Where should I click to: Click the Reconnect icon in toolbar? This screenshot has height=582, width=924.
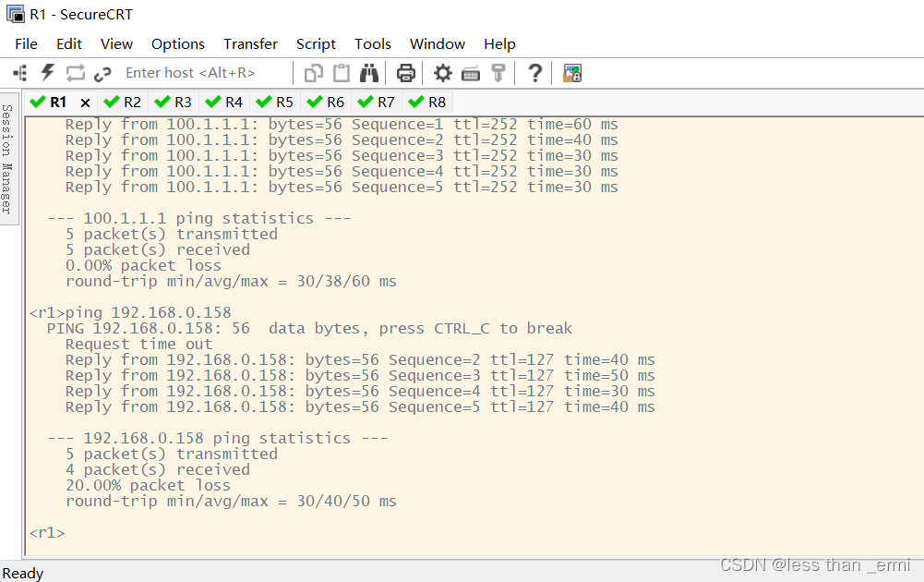(x=76, y=73)
